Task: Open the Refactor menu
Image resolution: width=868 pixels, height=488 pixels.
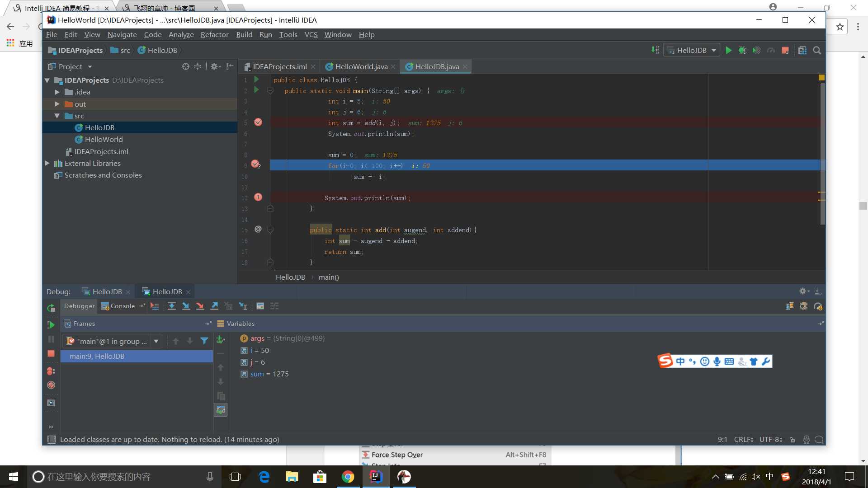Action: [214, 35]
